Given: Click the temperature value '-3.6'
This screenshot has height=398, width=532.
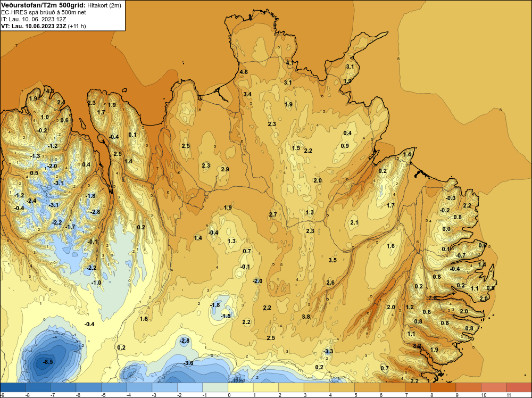Looking at the screenshot, I should (188, 363).
